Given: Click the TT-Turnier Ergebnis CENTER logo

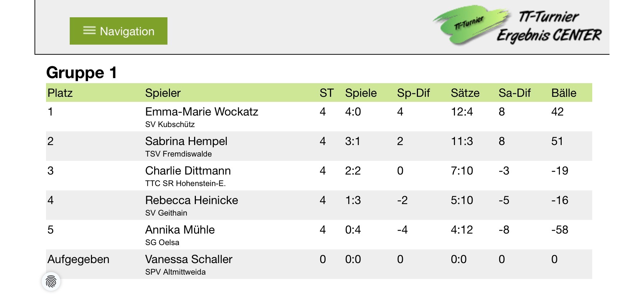Looking at the screenshot, I should coord(517,26).
